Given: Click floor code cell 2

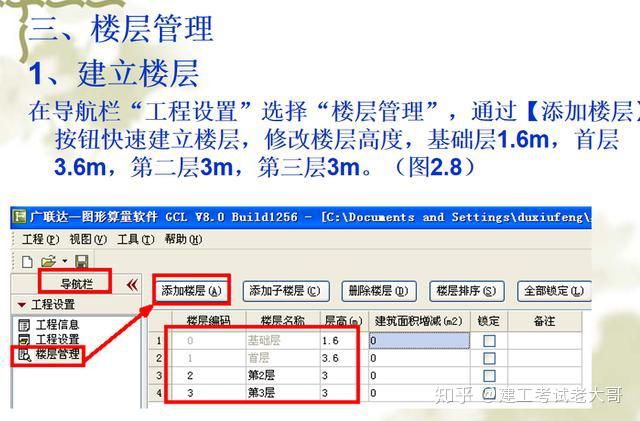Looking at the screenshot, I should tap(209, 375).
